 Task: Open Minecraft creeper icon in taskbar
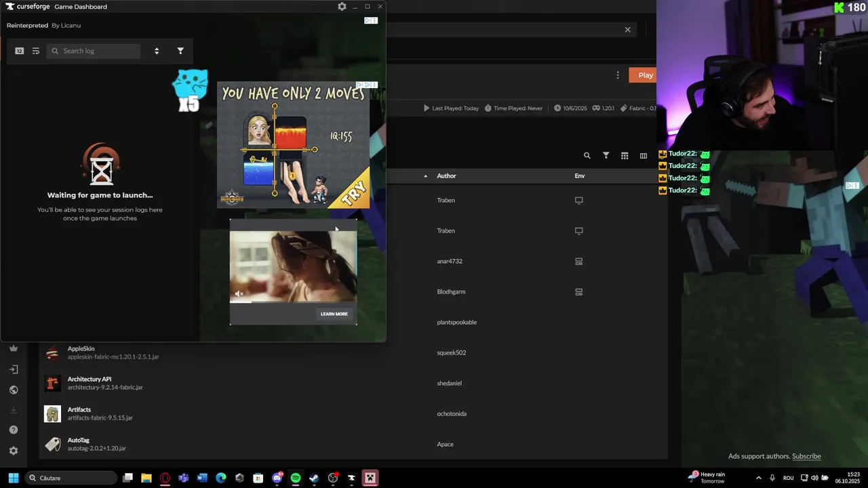pyautogui.click(x=370, y=478)
